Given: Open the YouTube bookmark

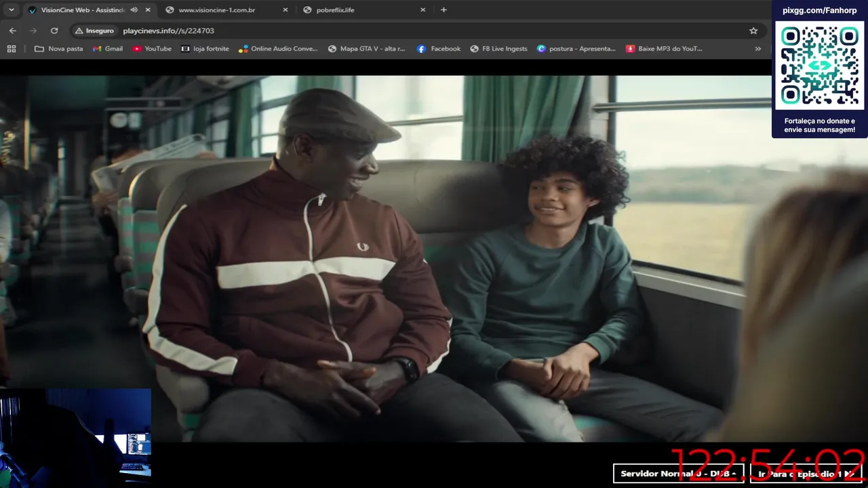Looking at the screenshot, I should coord(152,49).
